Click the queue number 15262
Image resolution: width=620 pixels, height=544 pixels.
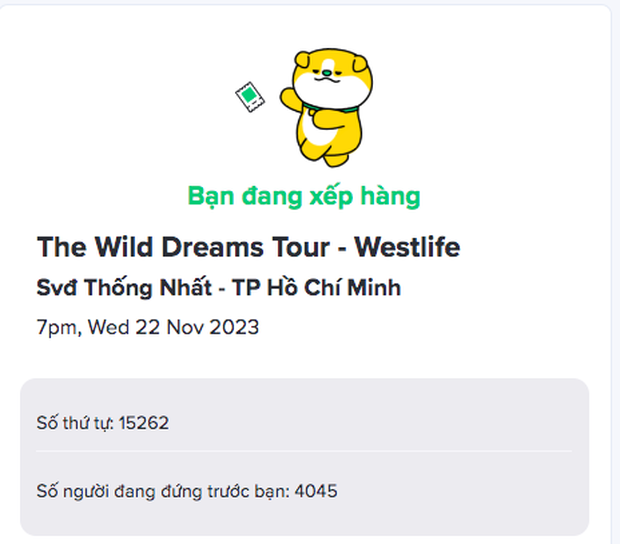pyautogui.click(x=144, y=423)
